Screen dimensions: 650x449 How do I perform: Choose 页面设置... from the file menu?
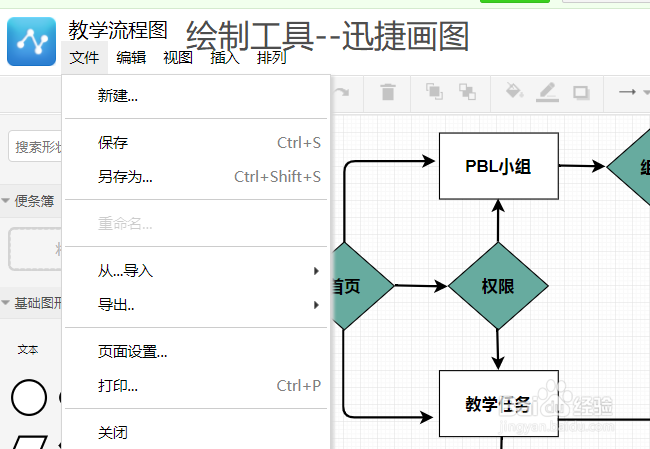pyautogui.click(x=196, y=352)
